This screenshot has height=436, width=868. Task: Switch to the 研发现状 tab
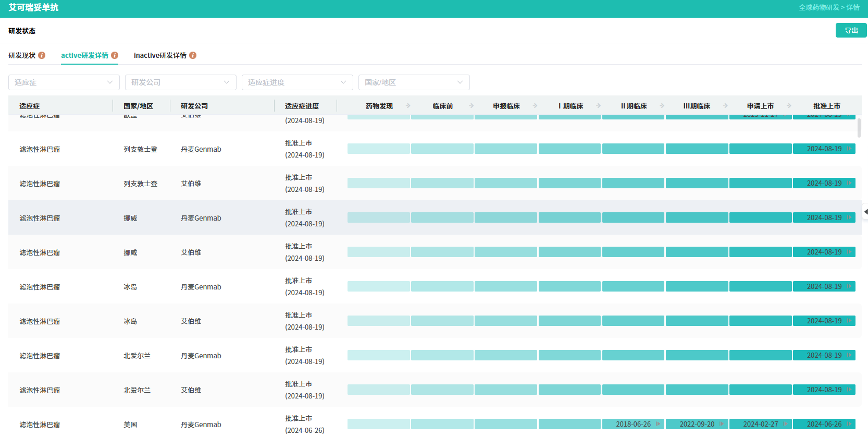coord(22,55)
